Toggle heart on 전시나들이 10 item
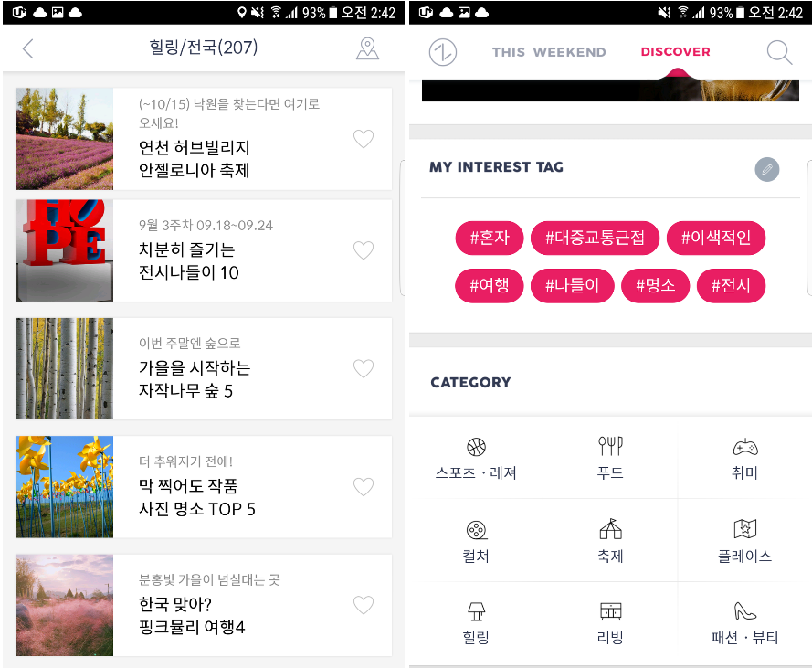This screenshot has width=812, height=668. pyautogui.click(x=364, y=250)
